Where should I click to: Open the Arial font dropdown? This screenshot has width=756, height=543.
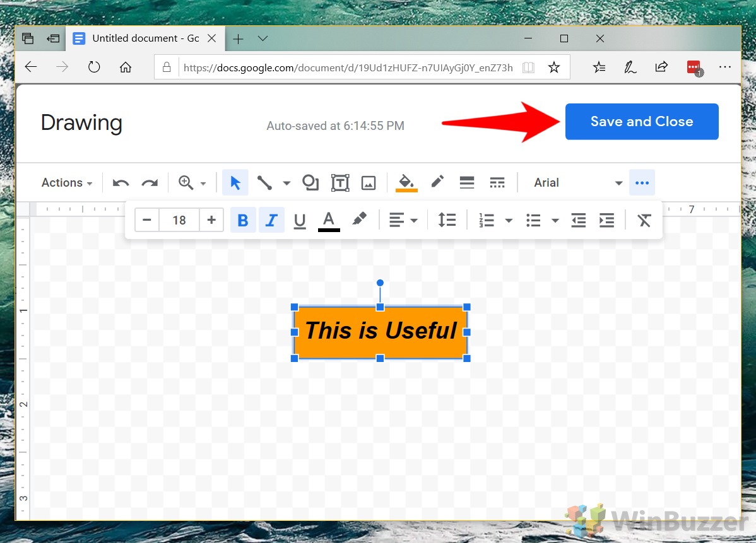coord(577,183)
